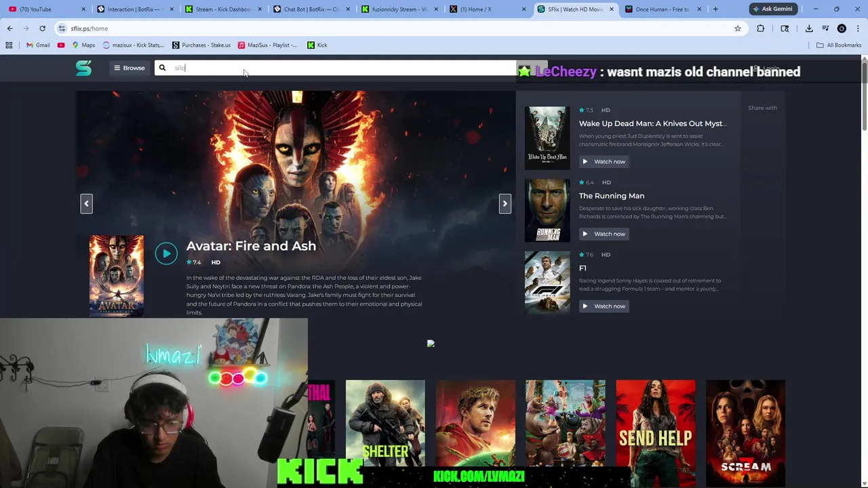Open The Running Man title link
Image resolution: width=868 pixels, height=488 pixels.
pyautogui.click(x=612, y=196)
